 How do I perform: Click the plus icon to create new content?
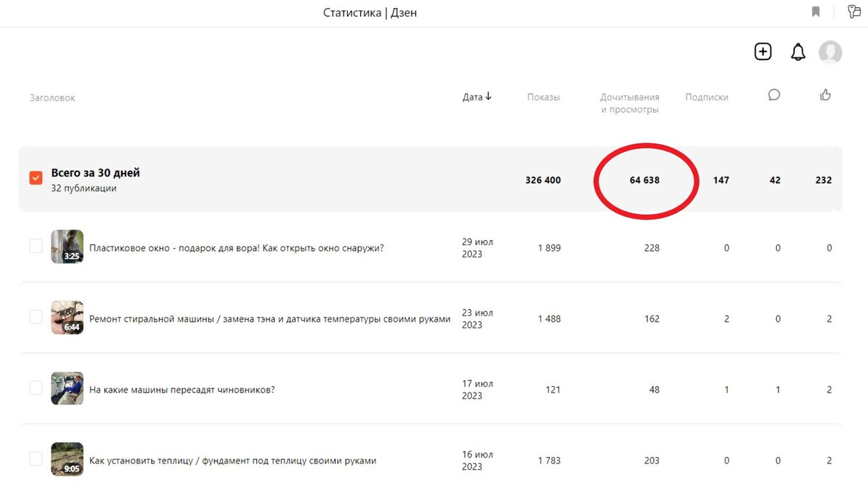coord(762,51)
